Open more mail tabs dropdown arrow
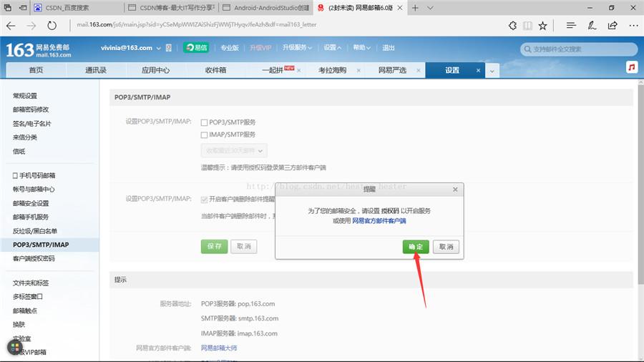The image size is (644, 362). 492,71
